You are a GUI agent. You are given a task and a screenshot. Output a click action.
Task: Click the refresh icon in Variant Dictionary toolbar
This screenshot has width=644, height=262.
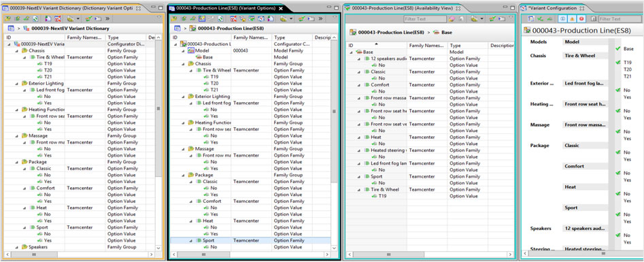point(35,18)
